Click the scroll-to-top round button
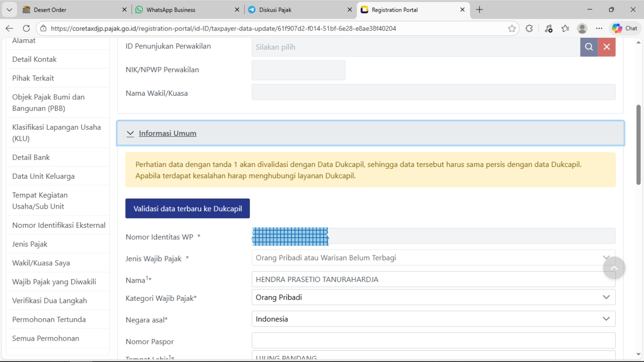 tap(614, 268)
